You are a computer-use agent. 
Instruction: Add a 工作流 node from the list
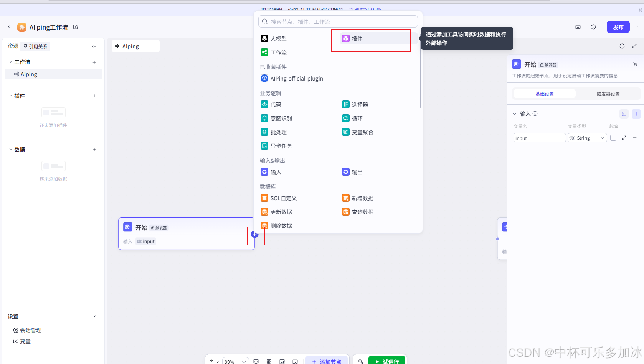274,52
